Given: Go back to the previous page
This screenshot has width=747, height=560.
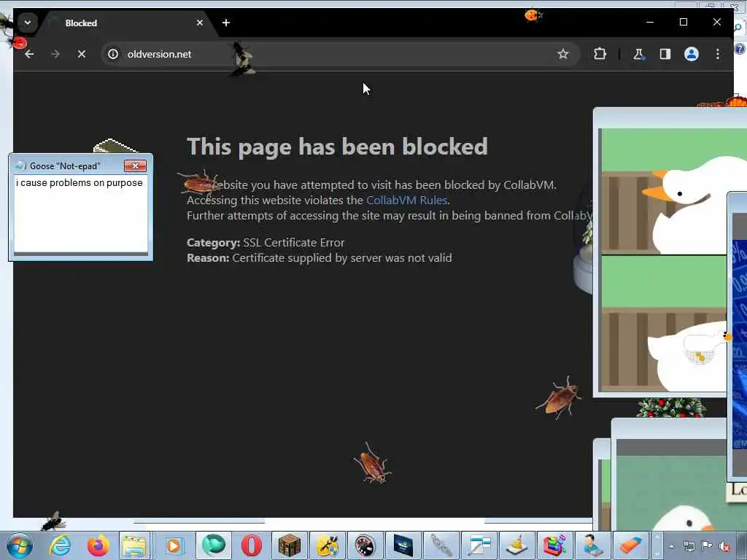Looking at the screenshot, I should point(29,54).
